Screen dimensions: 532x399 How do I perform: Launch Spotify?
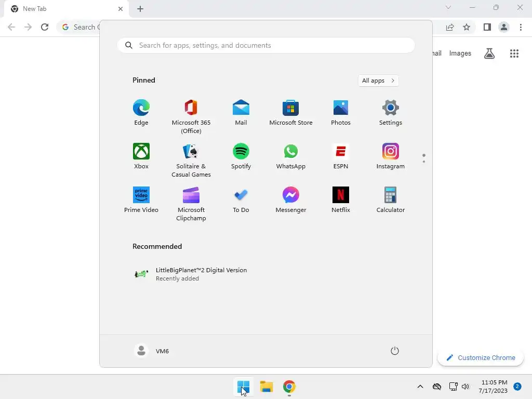point(241,156)
